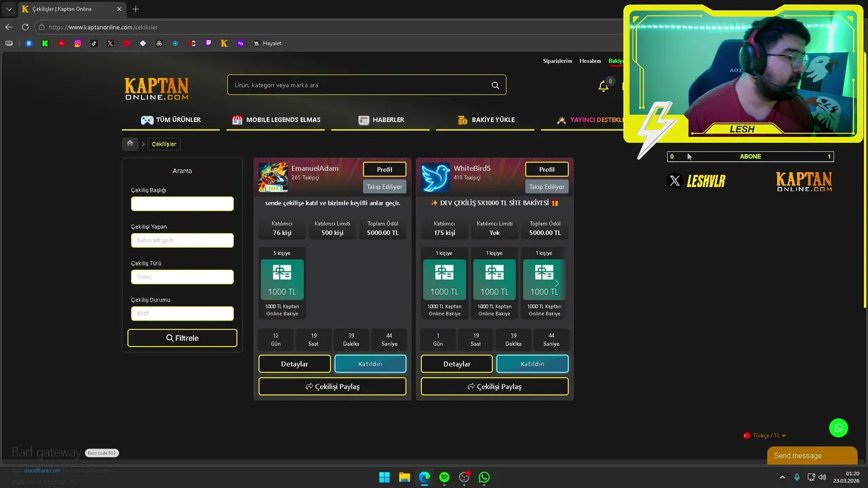
Task: Open TÜM ÜRÜNLER menu
Action: click(x=171, y=120)
